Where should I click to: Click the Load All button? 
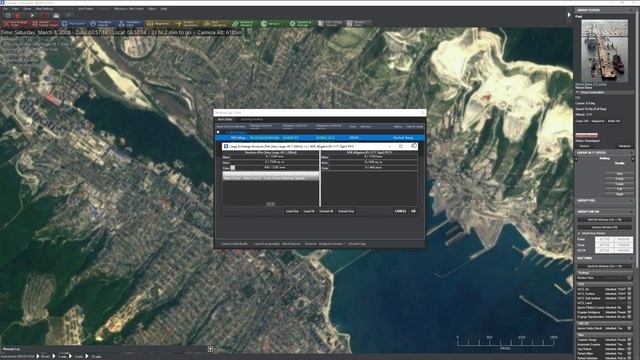(x=309, y=211)
